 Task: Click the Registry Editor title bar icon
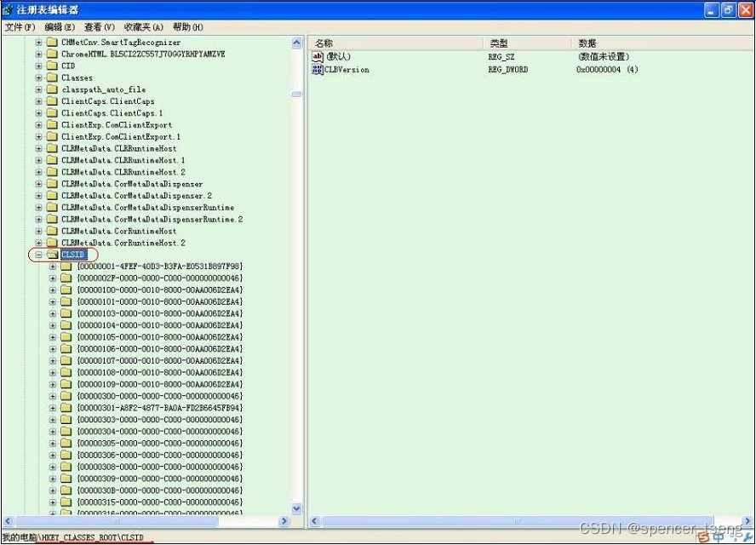click(x=7, y=9)
